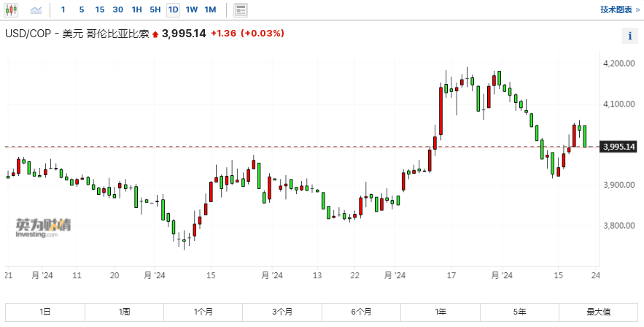The image size is (644, 327).
Task: Show the 1个月 time range
Action: [203, 312]
